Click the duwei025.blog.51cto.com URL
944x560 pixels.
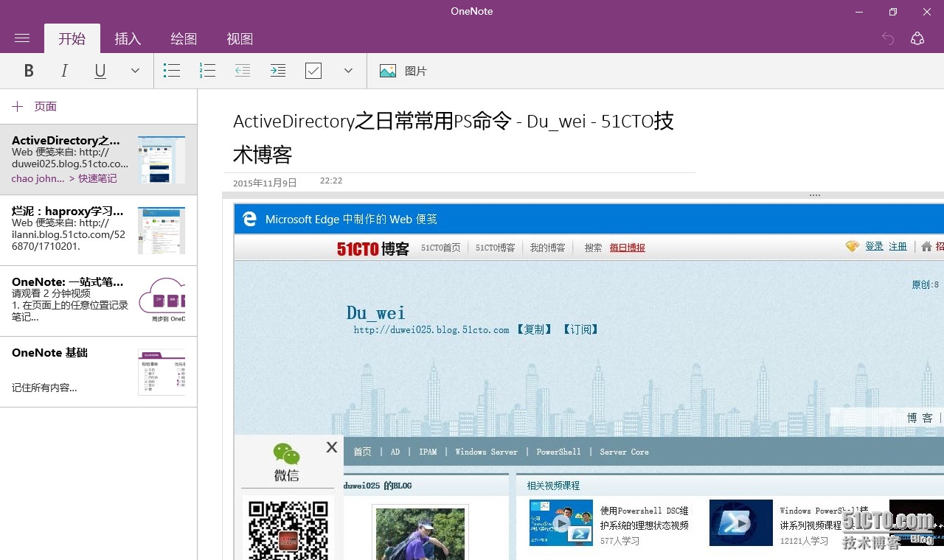click(x=431, y=330)
